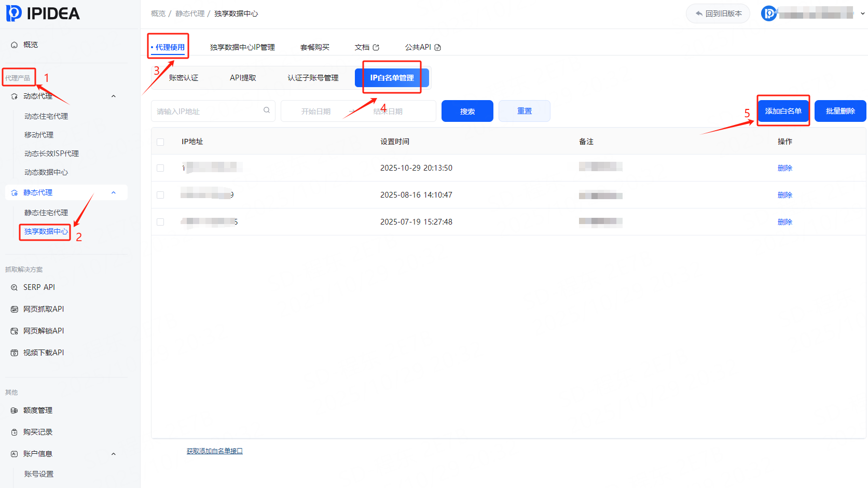Click the 视频下载API sidebar icon
This screenshot has width=868, height=488.
[x=15, y=353]
